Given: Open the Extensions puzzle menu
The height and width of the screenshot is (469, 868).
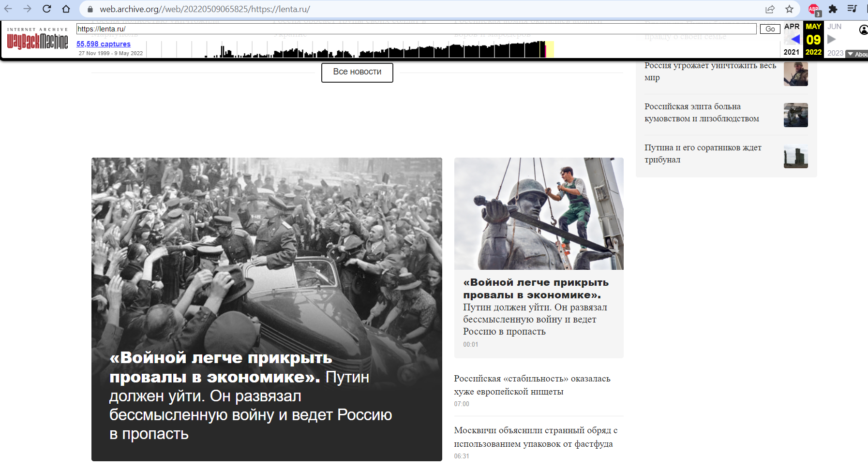Looking at the screenshot, I should (x=833, y=9).
